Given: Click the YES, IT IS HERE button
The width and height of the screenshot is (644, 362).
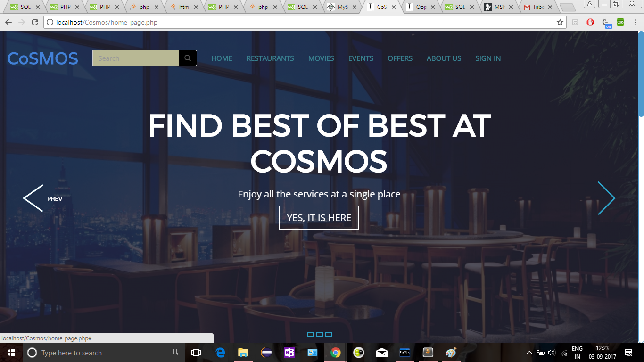Looking at the screenshot, I should [319, 217].
